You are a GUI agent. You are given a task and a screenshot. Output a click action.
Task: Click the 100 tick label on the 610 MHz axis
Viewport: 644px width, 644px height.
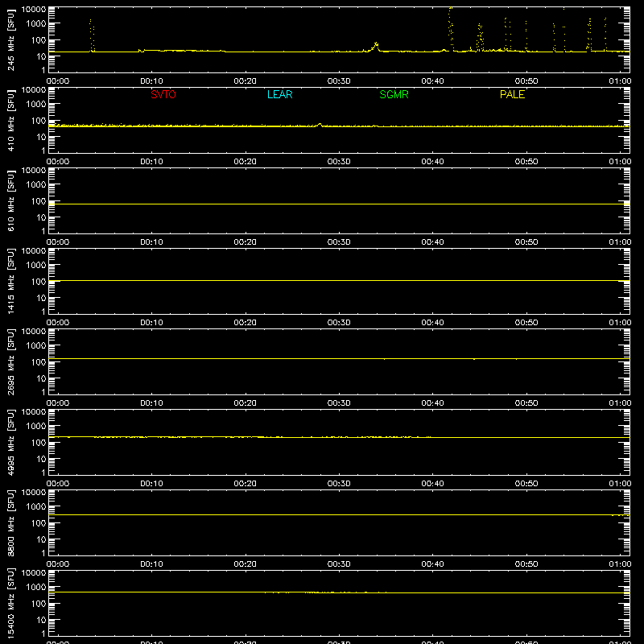coord(39,201)
